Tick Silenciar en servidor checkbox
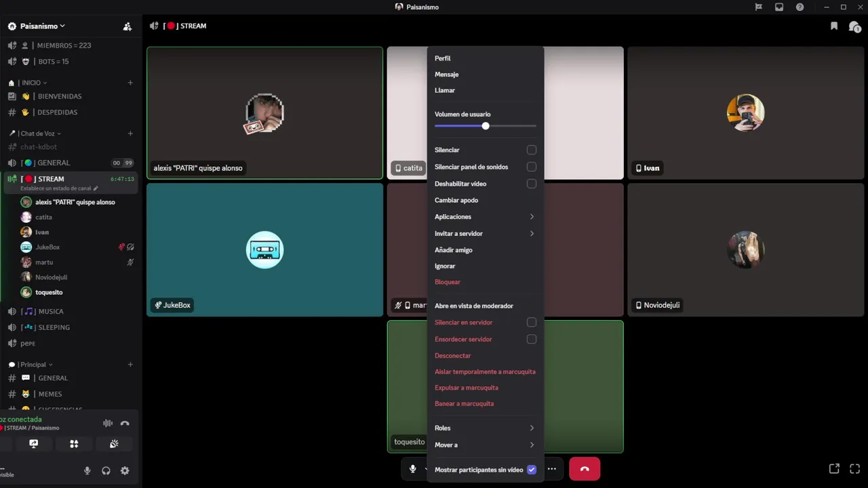Screen dimensions: 868x488 (532, 323)
